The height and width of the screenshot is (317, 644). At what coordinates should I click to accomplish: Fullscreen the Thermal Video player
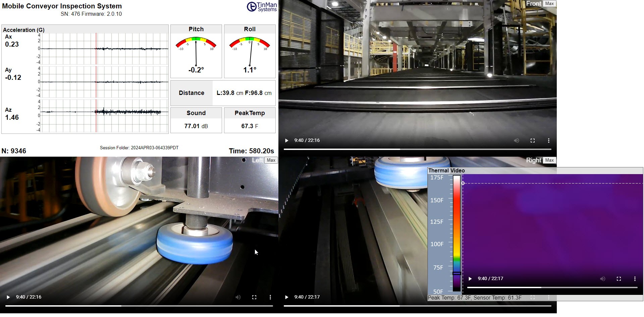tap(619, 278)
